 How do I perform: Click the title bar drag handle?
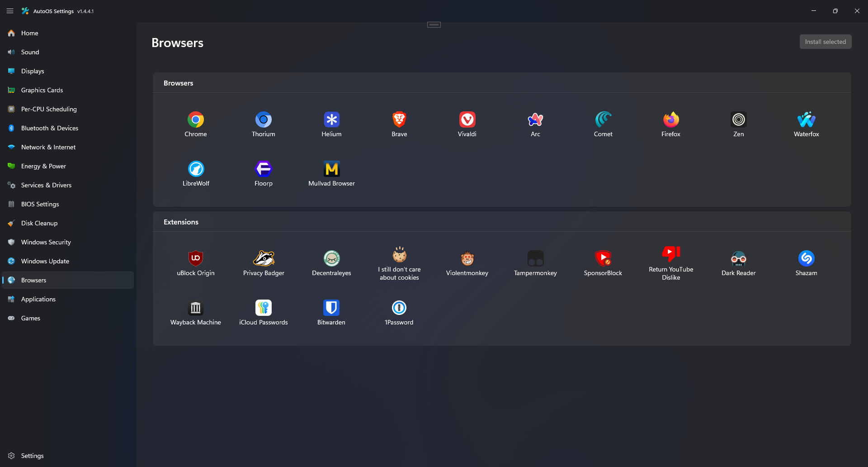coord(434,24)
